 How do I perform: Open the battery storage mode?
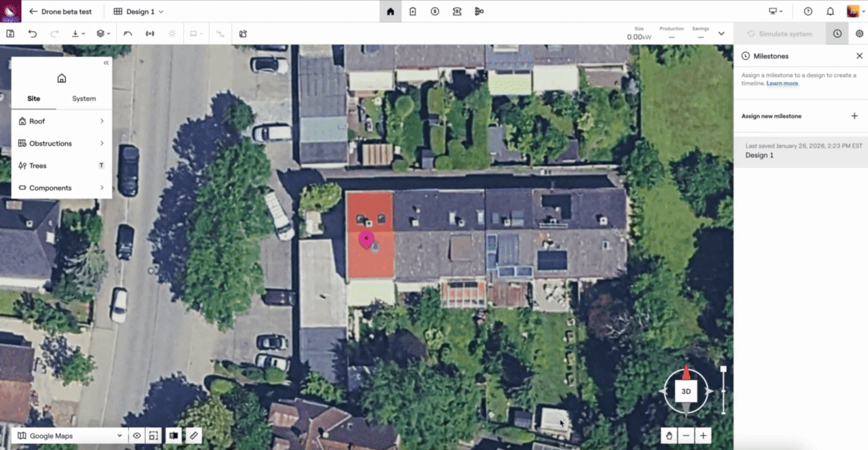click(x=412, y=12)
